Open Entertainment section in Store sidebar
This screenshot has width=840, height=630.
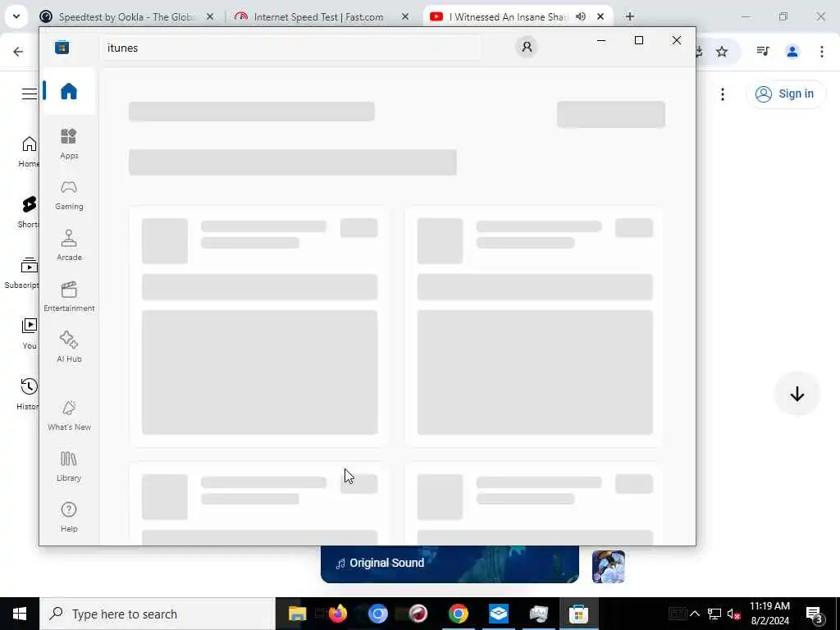pos(69,296)
